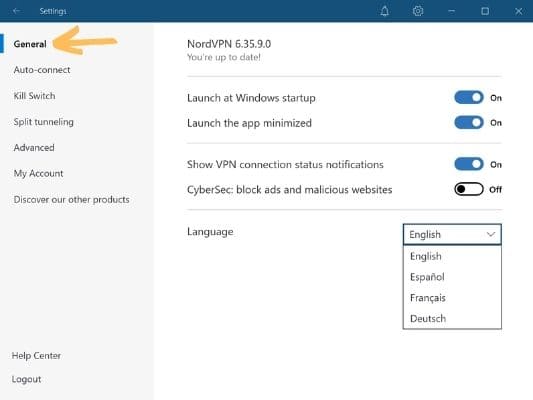
Task: Toggle Launch at Windows startup switch
Action: pyautogui.click(x=469, y=98)
